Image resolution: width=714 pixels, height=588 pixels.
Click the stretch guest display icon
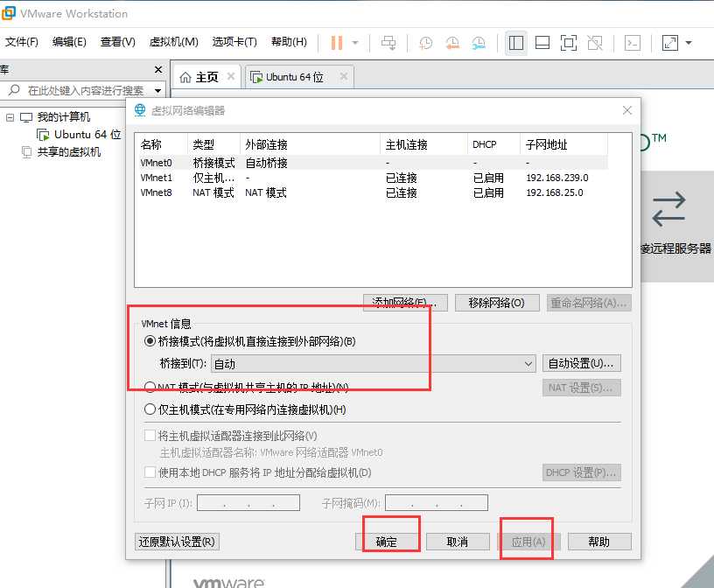pyautogui.click(x=670, y=43)
